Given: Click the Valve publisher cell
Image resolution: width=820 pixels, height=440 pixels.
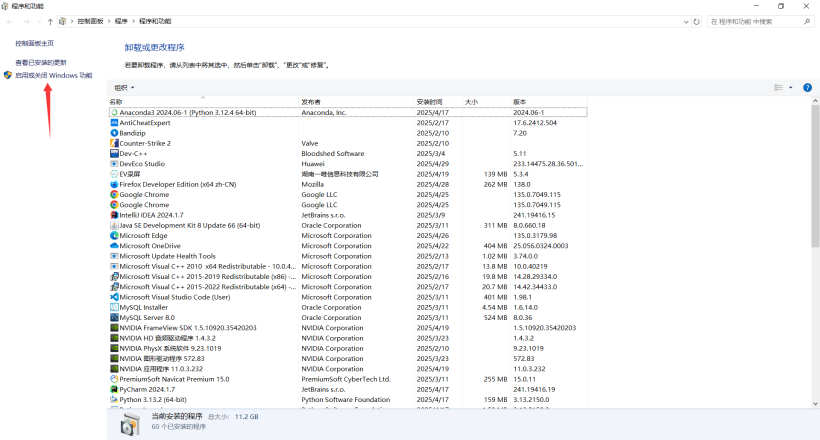Looking at the screenshot, I should (310, 143).
